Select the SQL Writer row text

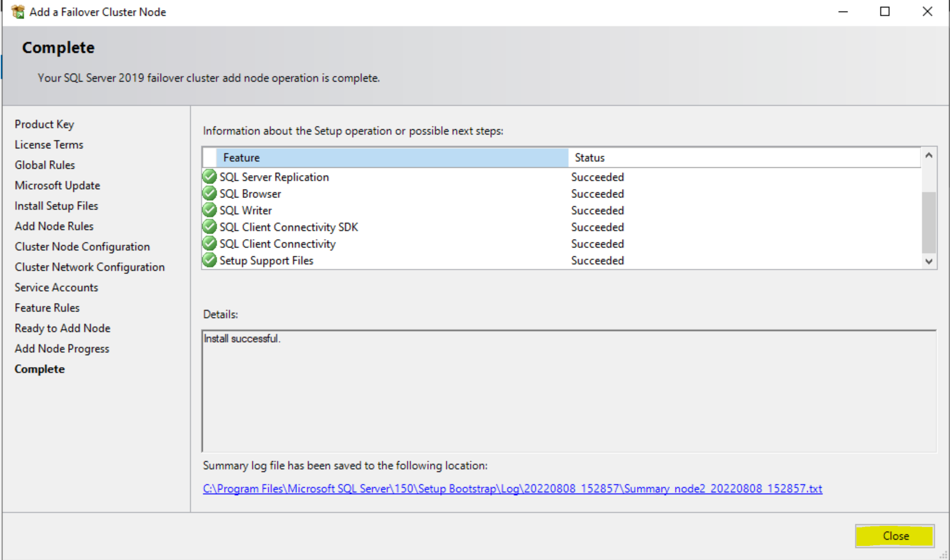tap(245, 210)
